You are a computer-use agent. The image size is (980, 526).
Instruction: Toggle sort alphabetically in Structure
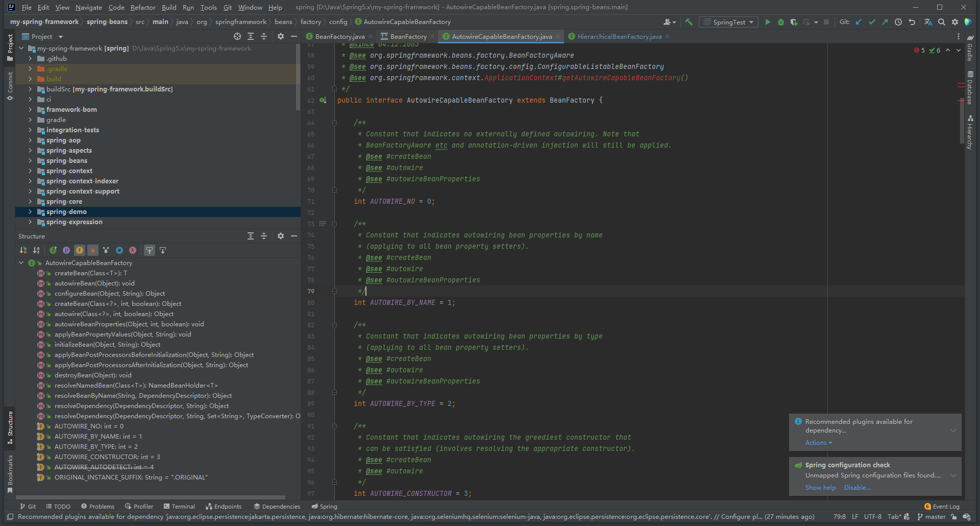click(36, 250)
